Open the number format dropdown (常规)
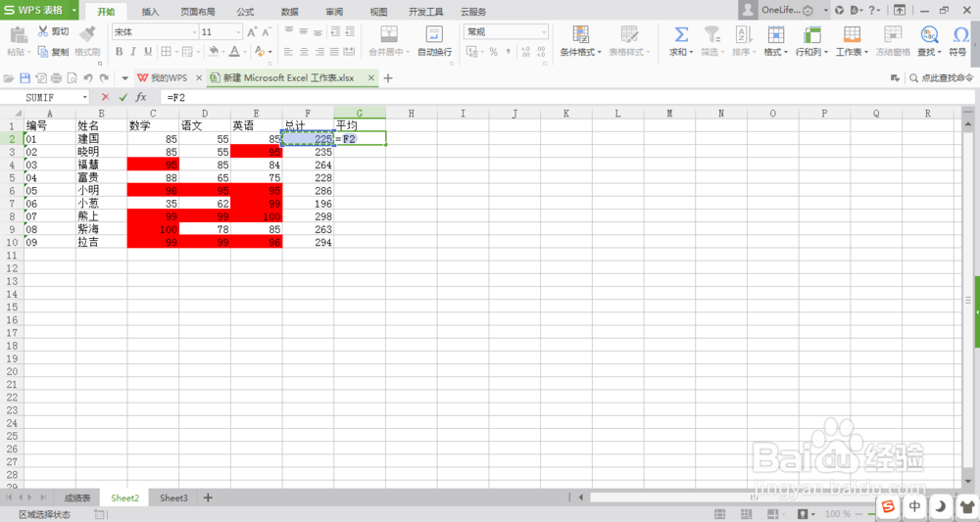The width and height of the screenshot is (980, 522). pyautogui.click(x=544, y=32)
